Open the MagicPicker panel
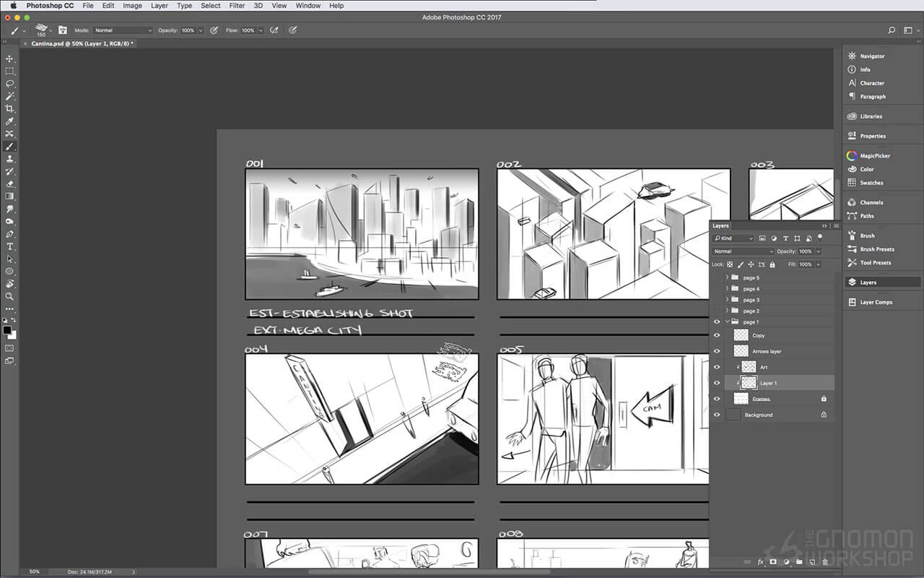 pos(875,155)
